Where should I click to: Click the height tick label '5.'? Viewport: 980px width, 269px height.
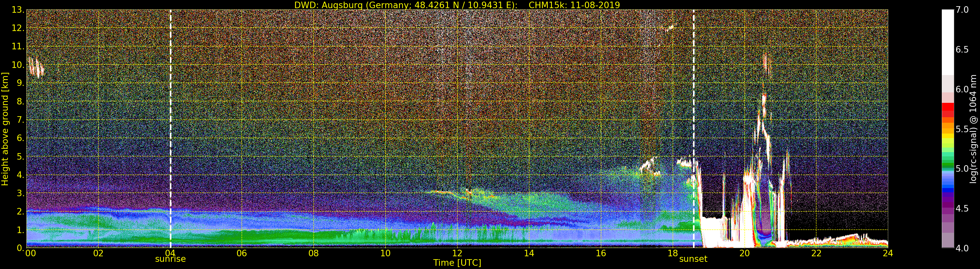coord(20,156)
